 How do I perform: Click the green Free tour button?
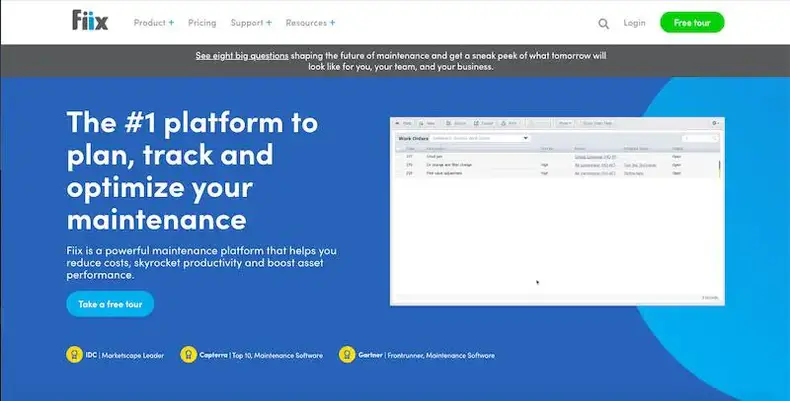tap(692, 23)
